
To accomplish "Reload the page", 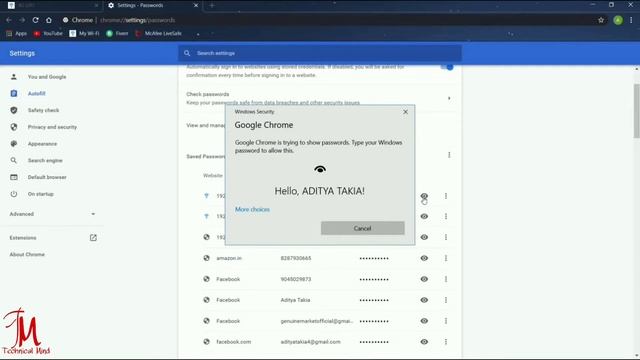I will 36,20.
